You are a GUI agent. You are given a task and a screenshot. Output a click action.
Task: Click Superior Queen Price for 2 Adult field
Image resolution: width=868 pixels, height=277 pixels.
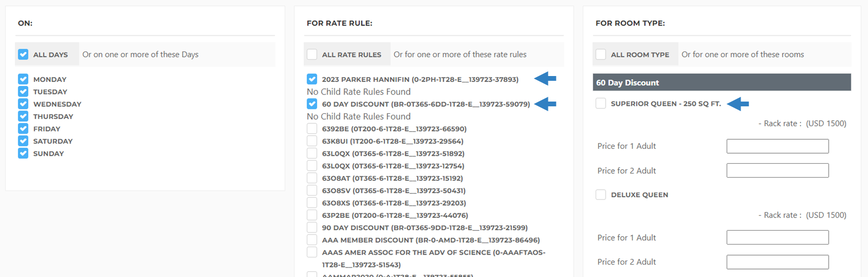777,171
